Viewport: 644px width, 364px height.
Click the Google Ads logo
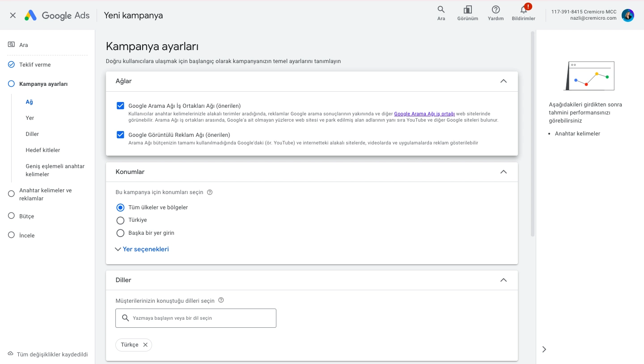pyautogui.click(x=57, y=15)
